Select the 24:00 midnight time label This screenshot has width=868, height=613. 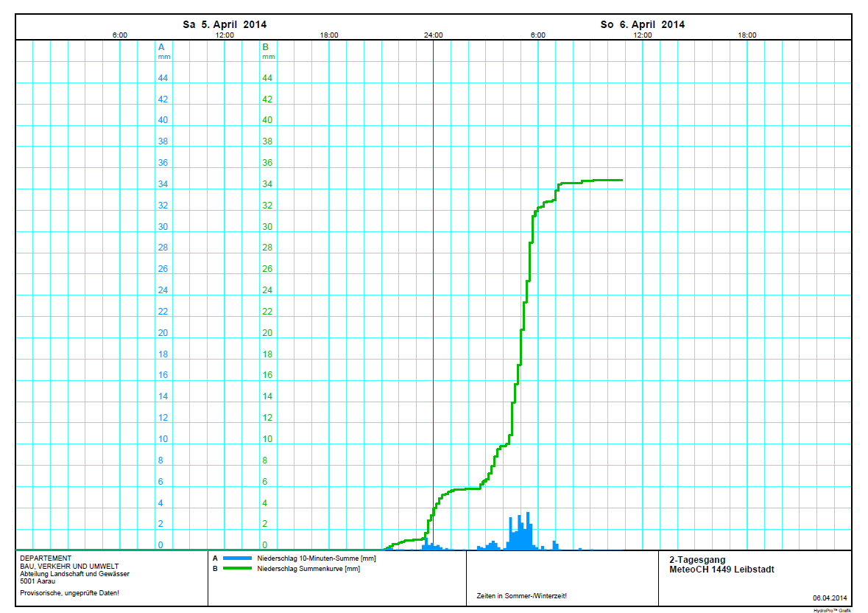434,35
